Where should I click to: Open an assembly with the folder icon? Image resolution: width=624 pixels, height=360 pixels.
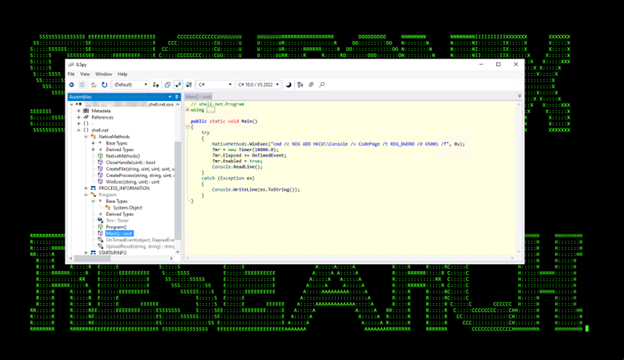tap(94, 85)
